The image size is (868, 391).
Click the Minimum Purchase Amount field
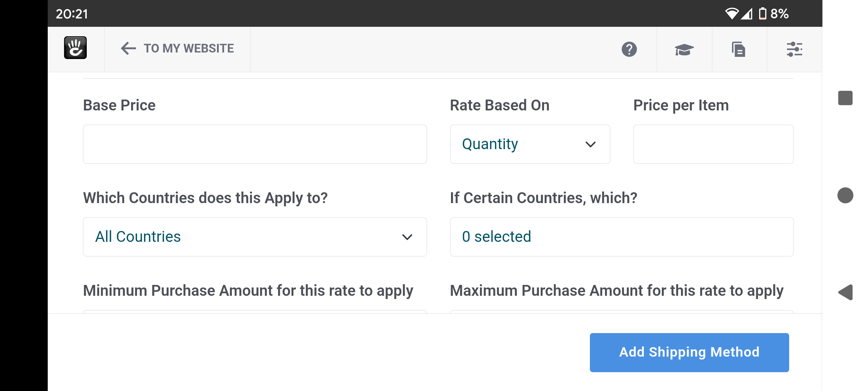tap(255, 311)
